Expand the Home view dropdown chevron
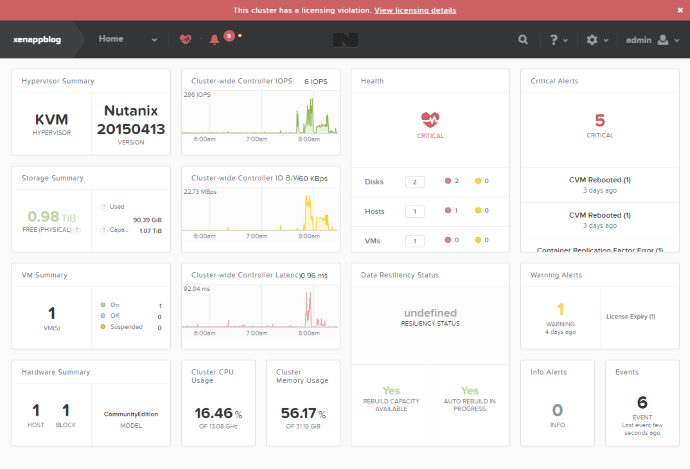This screenshot has width=690, height=469. tap(154, 40)
